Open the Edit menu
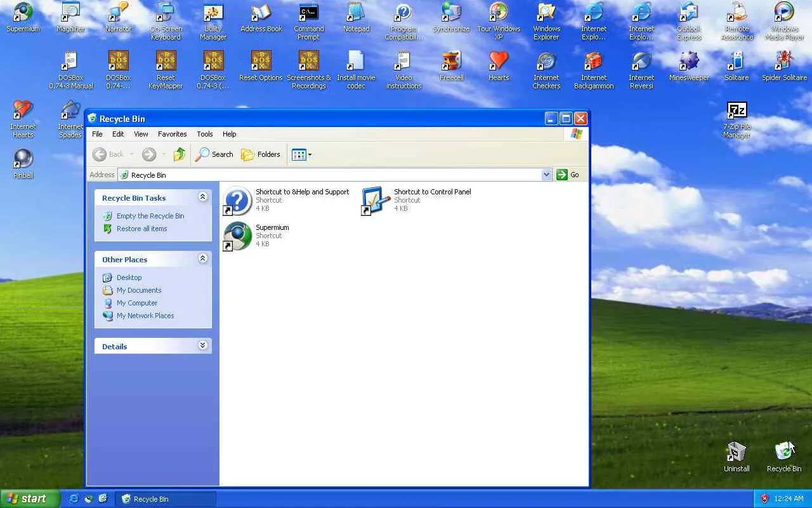 coord(118,134)
